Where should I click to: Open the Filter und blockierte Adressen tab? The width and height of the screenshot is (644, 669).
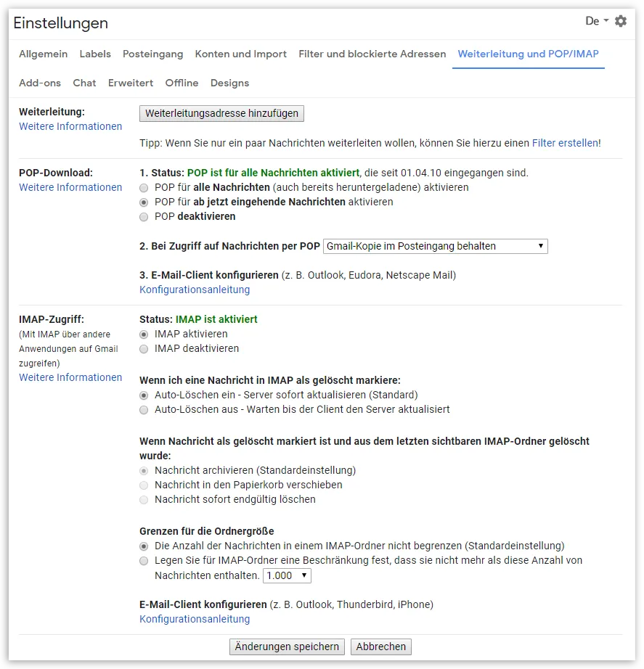372,54
